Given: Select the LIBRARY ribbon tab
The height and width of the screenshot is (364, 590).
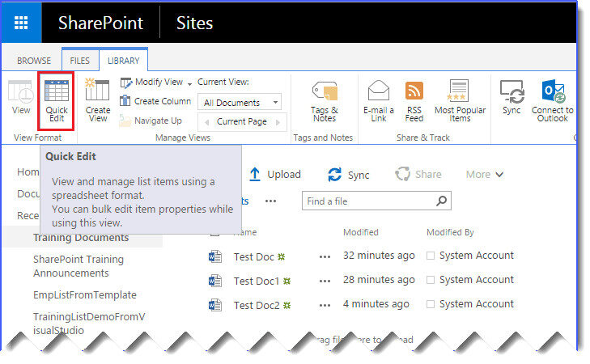Looking at the screenshot, I should 123,61.
